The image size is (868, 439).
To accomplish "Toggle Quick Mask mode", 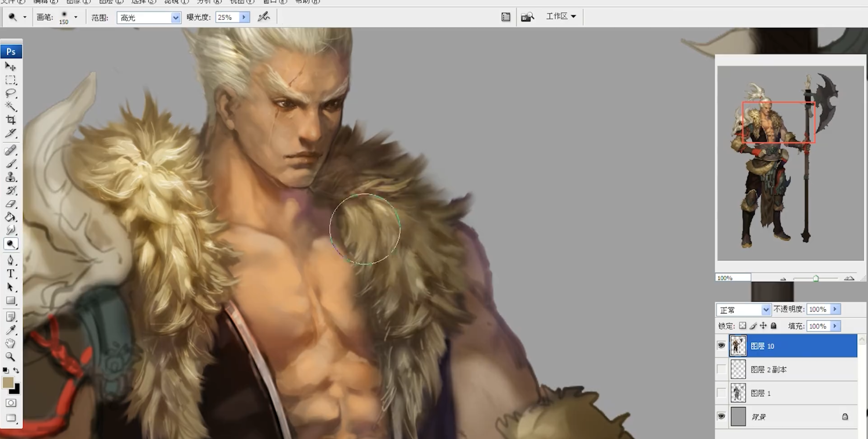I will 11,403.
